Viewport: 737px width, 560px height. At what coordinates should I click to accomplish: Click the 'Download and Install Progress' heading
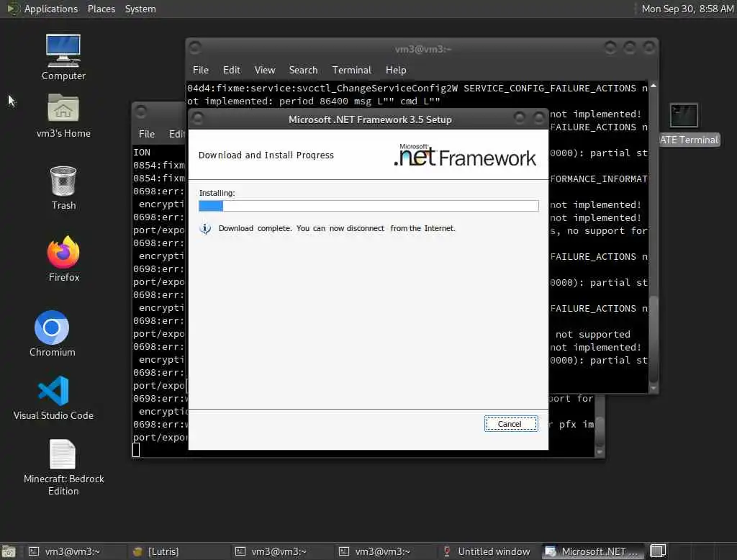pyautogui.click(x=266, y=155)
